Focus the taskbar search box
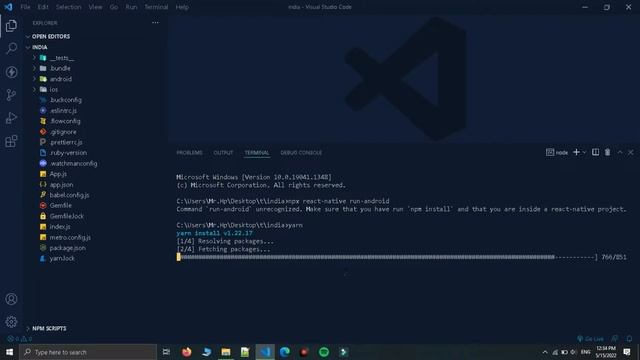The width and height of the screenshot is (640, 360). 88,352
